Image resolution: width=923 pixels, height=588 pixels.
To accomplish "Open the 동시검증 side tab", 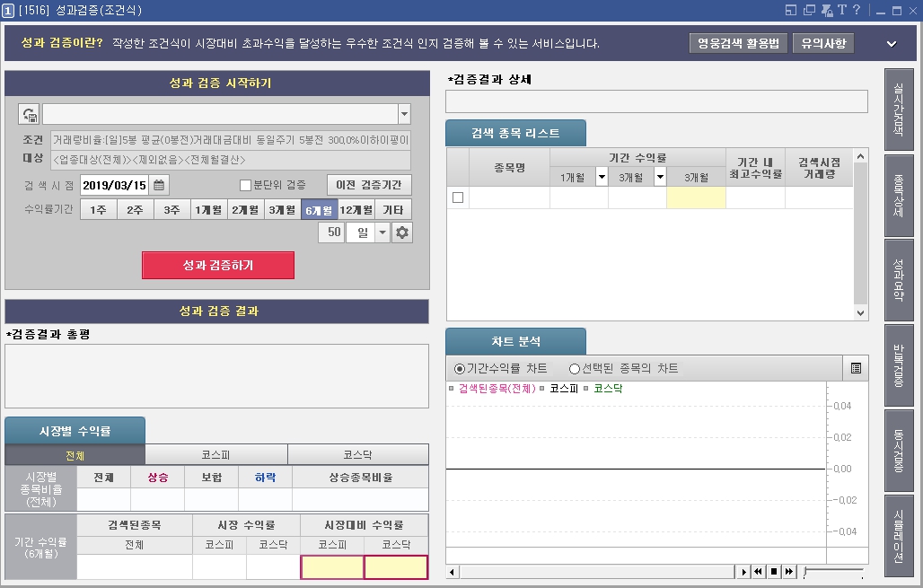I will click(x=899, y=451).
